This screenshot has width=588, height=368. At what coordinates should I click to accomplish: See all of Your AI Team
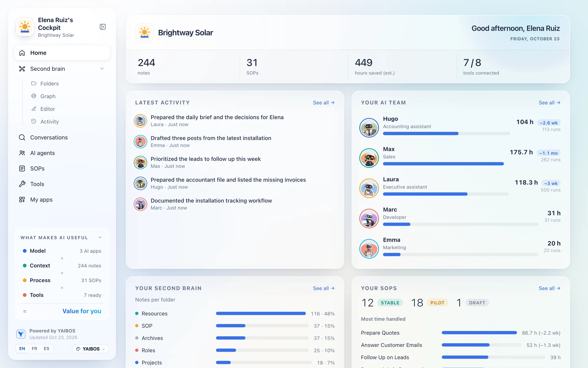[550, 103]
